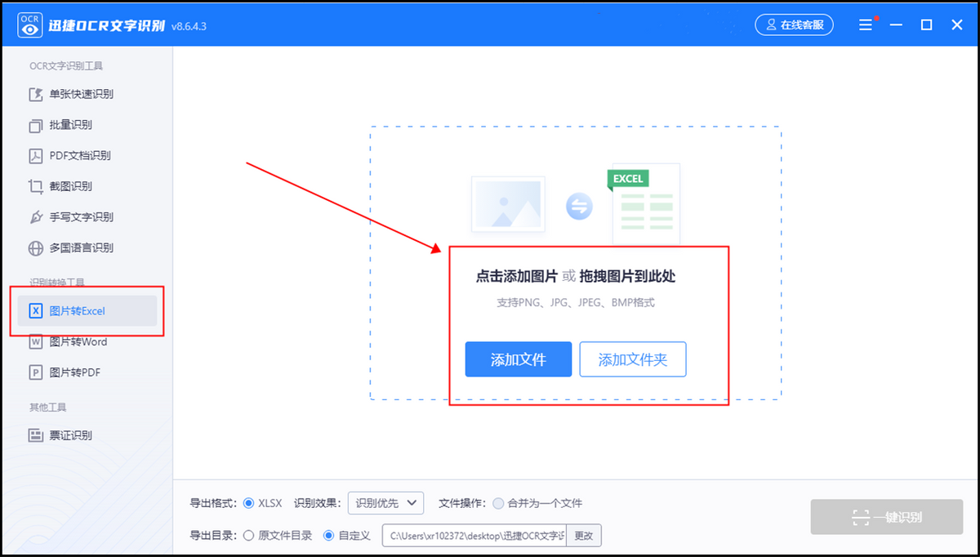This screenshot has width=980, height=557.
Task: Click the 导出目录 label
Action: (x=213, y=536)
